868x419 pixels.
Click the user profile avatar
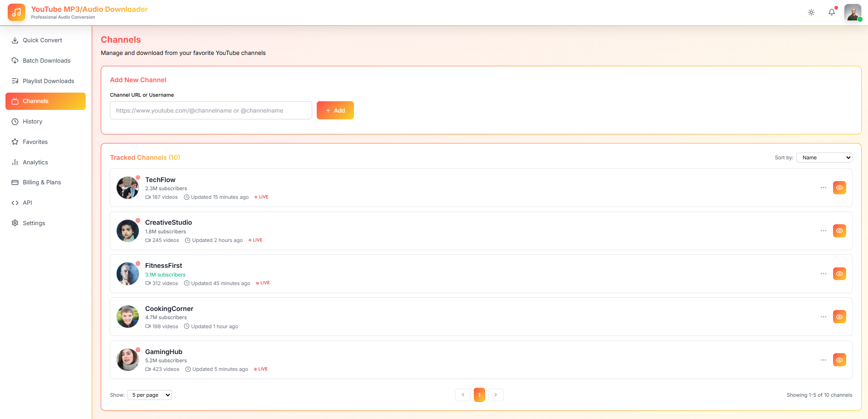point(853,12)
